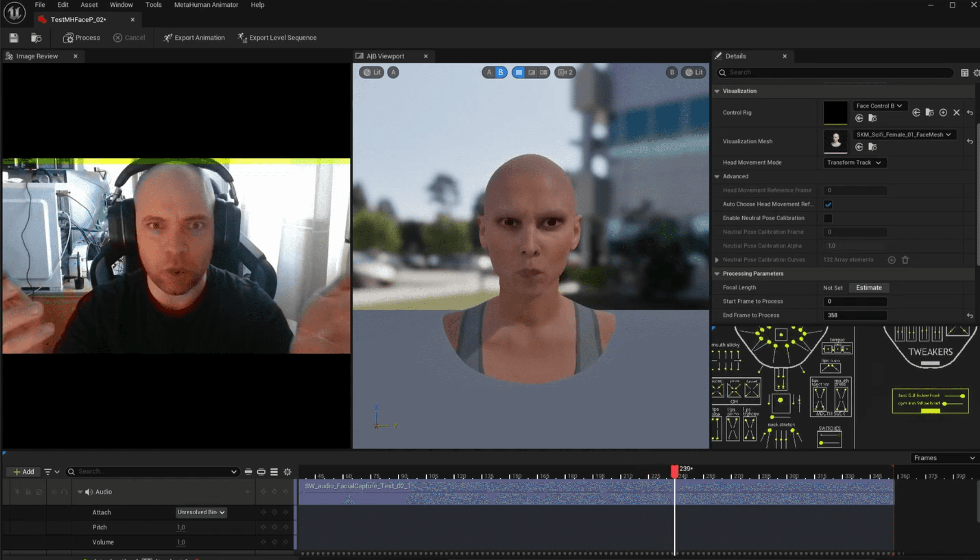Click the sequencer settings gear icon
The image size is (980, 560).
[287, 472]
